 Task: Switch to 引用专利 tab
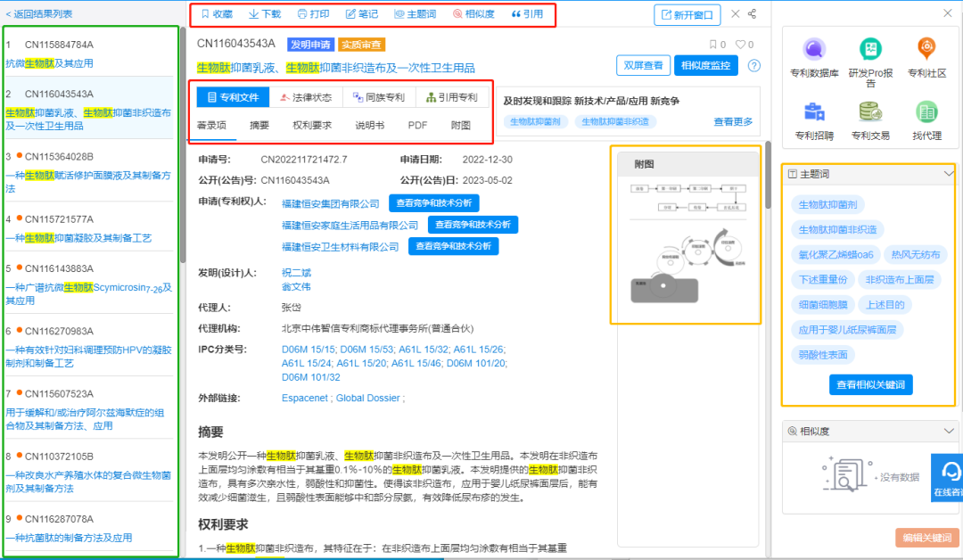452,97
